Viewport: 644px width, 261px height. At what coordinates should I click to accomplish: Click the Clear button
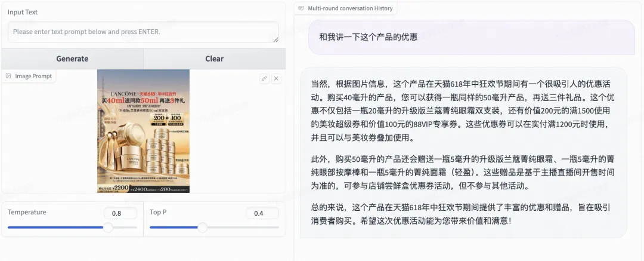tap(215, 59)
